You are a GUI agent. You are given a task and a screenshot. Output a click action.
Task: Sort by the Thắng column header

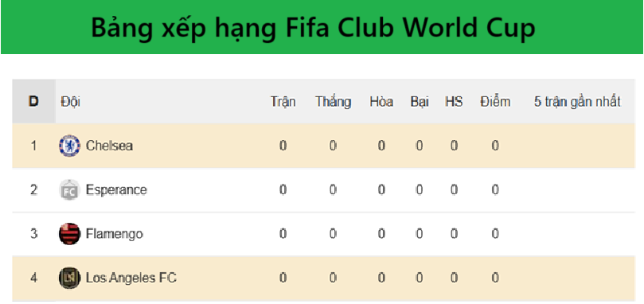pyautogui.click(x=333, y=102)
